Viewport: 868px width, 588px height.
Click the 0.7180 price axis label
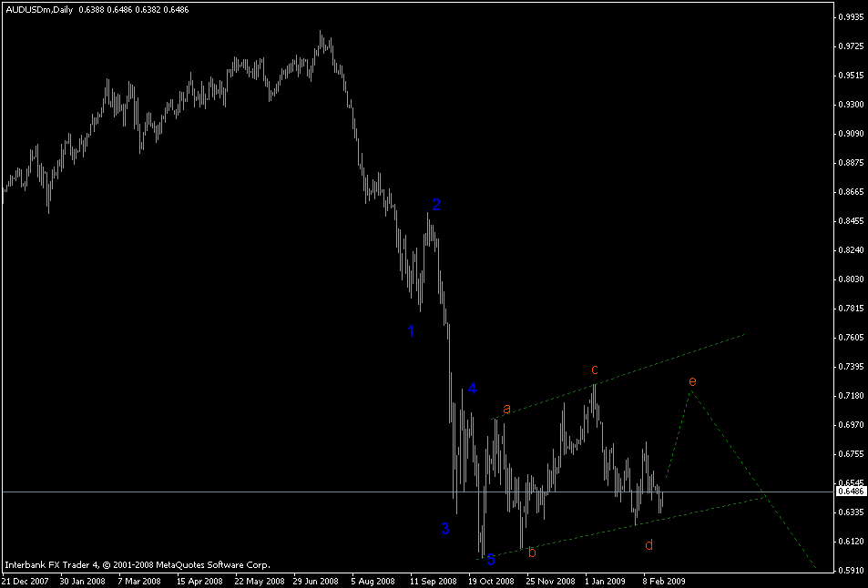tap(849, 396)
